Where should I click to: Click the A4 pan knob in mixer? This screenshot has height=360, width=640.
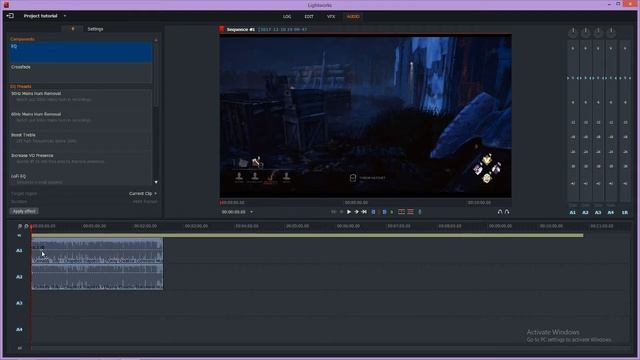click(x=611, y=32)
